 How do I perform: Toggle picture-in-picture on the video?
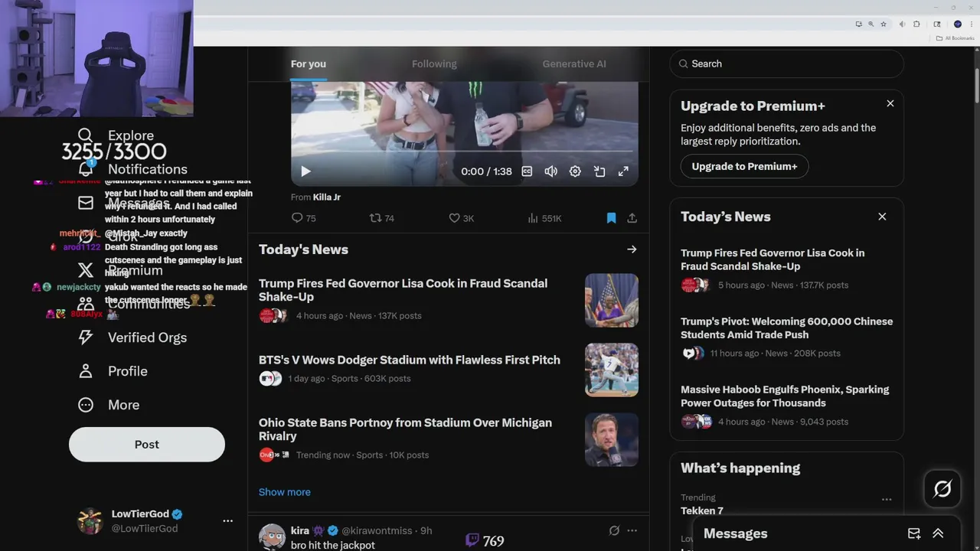599,171
